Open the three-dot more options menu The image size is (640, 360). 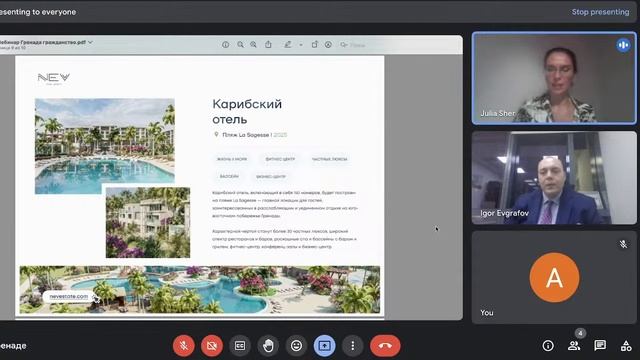point(353,346)
